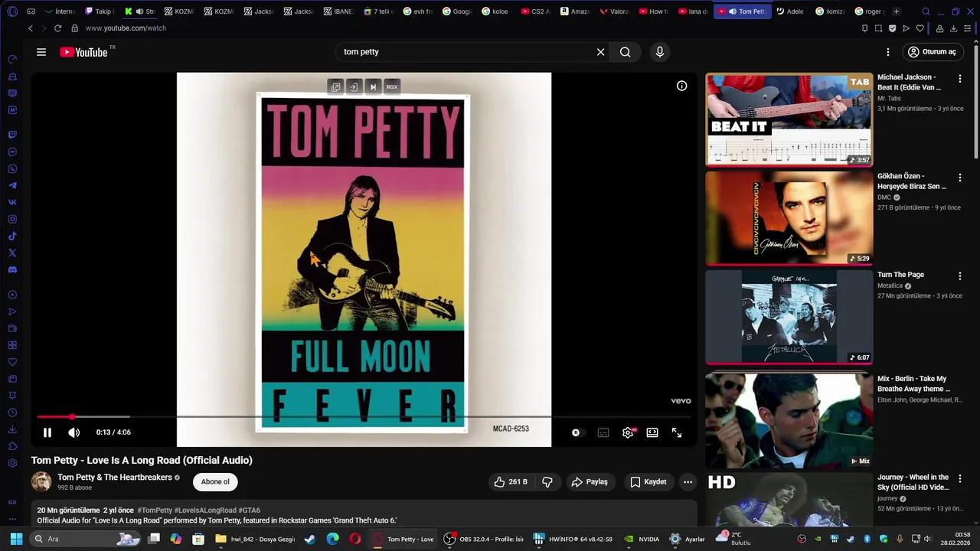Open options for Journey Wheel in the Sky
This screenshot has height=551, width=980.
click(960, 479)
